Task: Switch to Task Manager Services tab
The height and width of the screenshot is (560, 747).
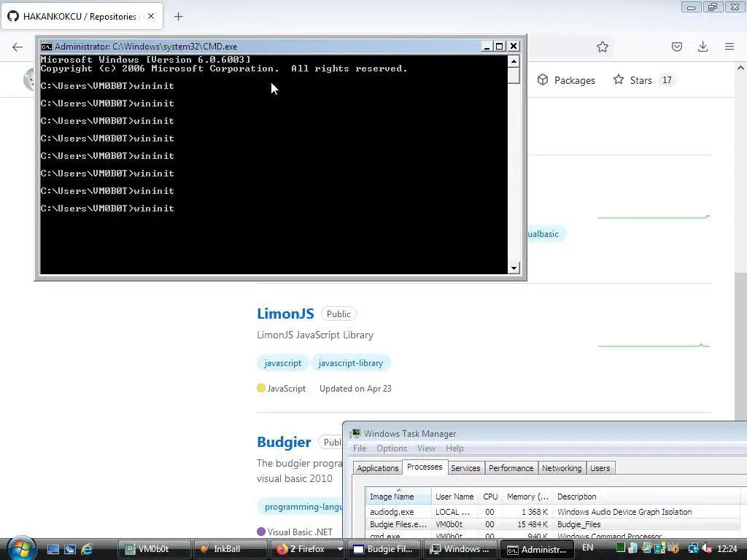Action: [465, 468]
